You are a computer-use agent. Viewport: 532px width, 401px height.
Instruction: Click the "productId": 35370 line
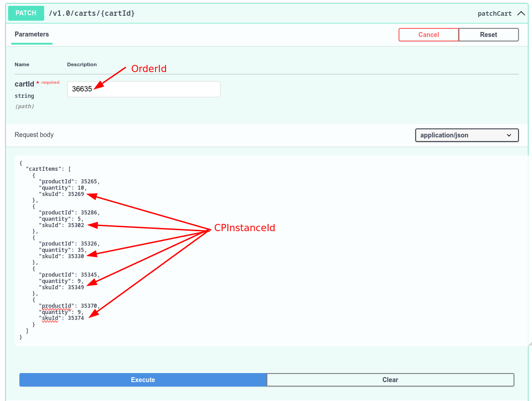(69, 306)
